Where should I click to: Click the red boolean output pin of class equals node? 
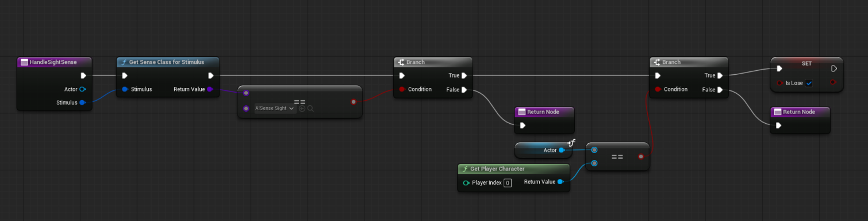(x=354, y=102)
